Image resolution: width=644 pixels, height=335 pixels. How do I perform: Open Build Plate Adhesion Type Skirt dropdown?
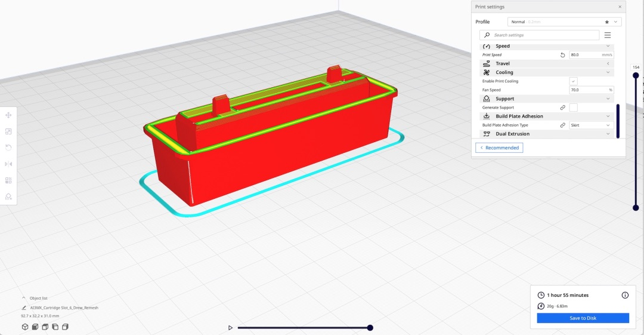[x=592, y=125]
